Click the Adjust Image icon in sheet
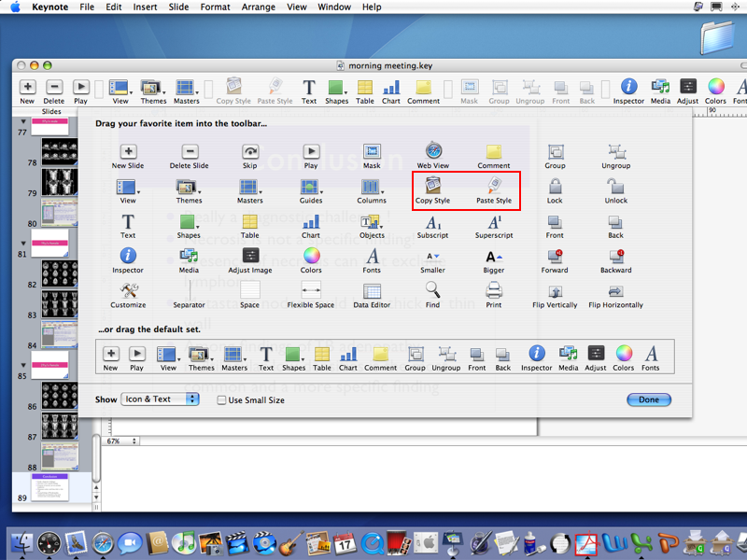Image resolution: width=747 pixels, height=560 pixels. point(250,256)
